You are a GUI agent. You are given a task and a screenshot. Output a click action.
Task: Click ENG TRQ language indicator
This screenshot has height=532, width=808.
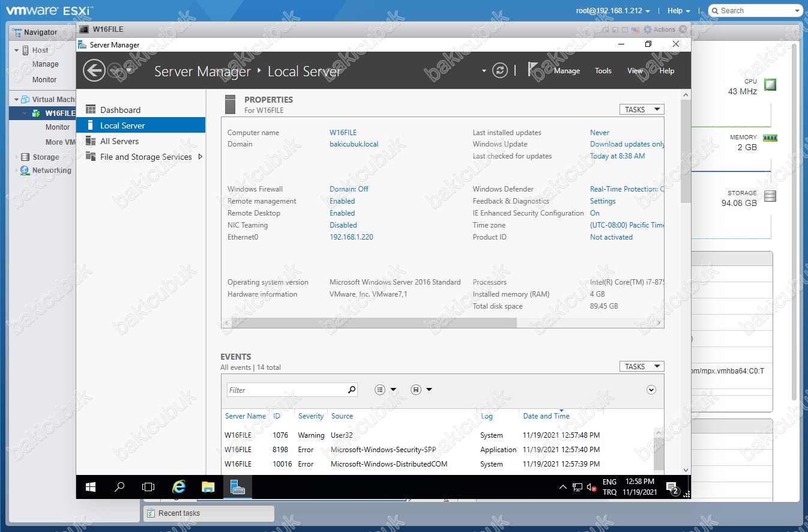tap(609, 487)
